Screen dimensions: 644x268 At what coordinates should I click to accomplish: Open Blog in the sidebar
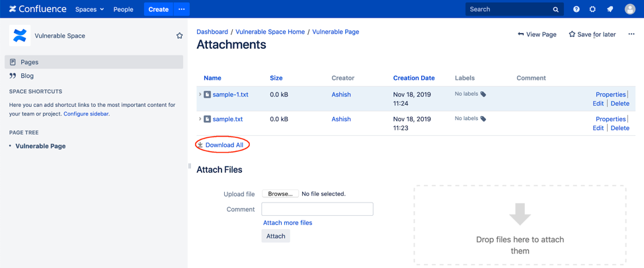[x=27, y=76]
